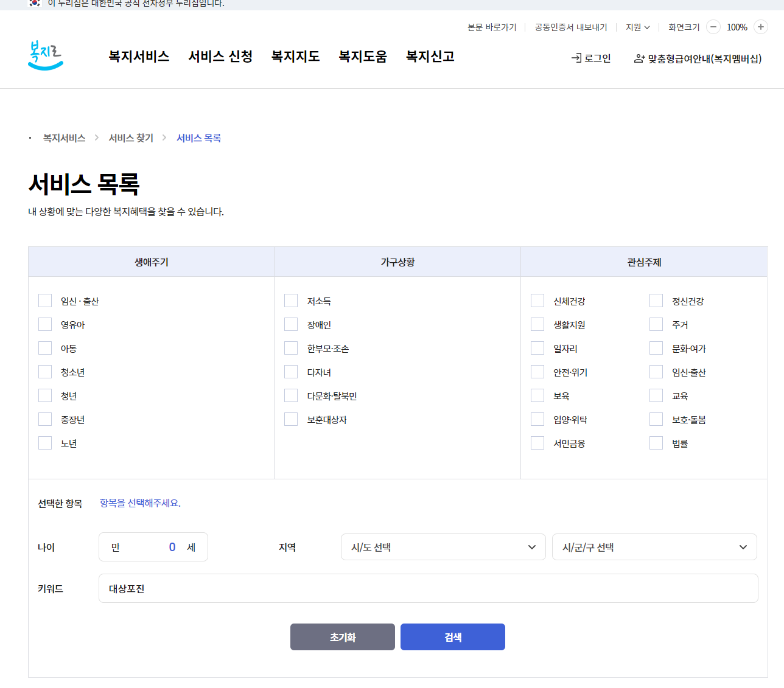This screenshot has height=688, width=784.
Task: Check the 신체건강 interest checkbox
Action: [537, 300]
